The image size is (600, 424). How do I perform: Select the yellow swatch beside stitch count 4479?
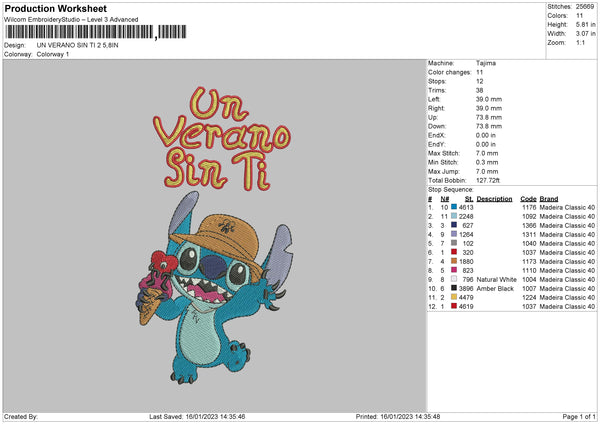coord(454,297)
